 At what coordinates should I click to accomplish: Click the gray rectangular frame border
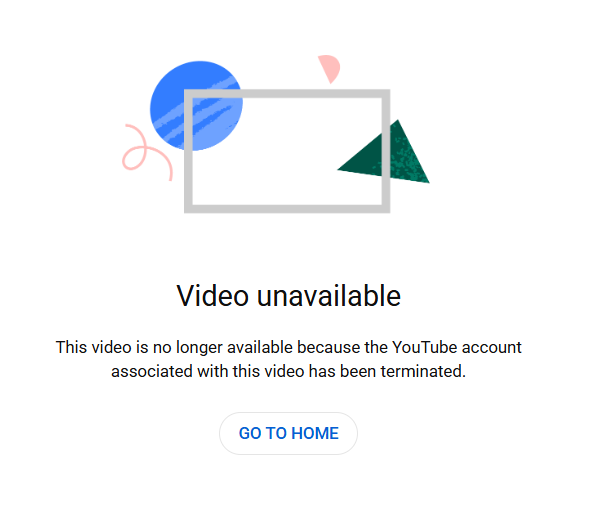[287, 94]
